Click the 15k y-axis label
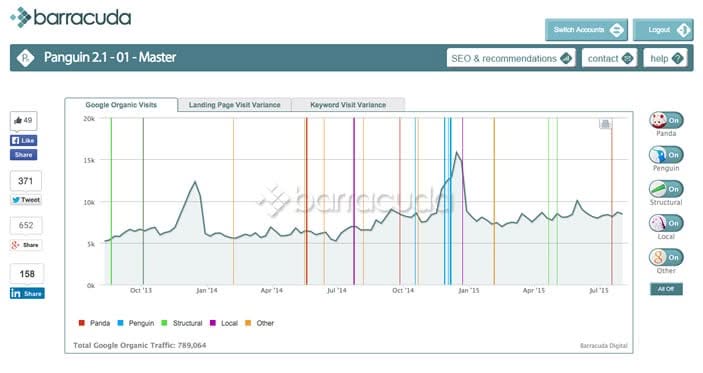The height and width of the screenshot is (373, 703). click(x=89, y=160)
